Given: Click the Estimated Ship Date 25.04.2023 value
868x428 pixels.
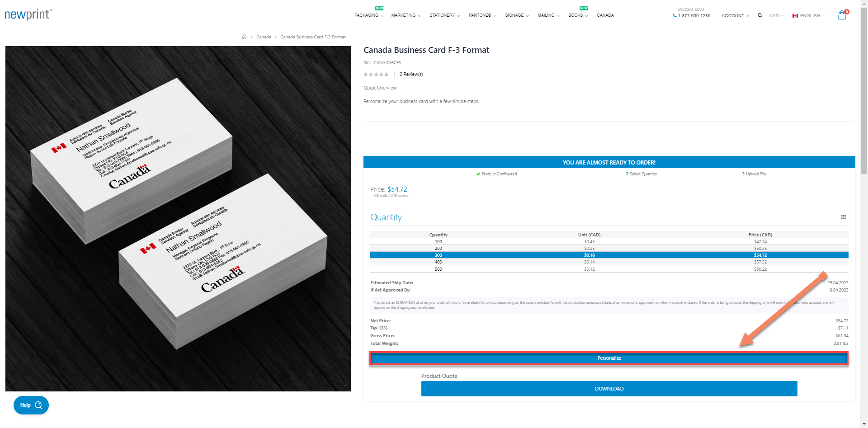Looking at the screenshot, I should pyautogui.click(x=838, y=283).
